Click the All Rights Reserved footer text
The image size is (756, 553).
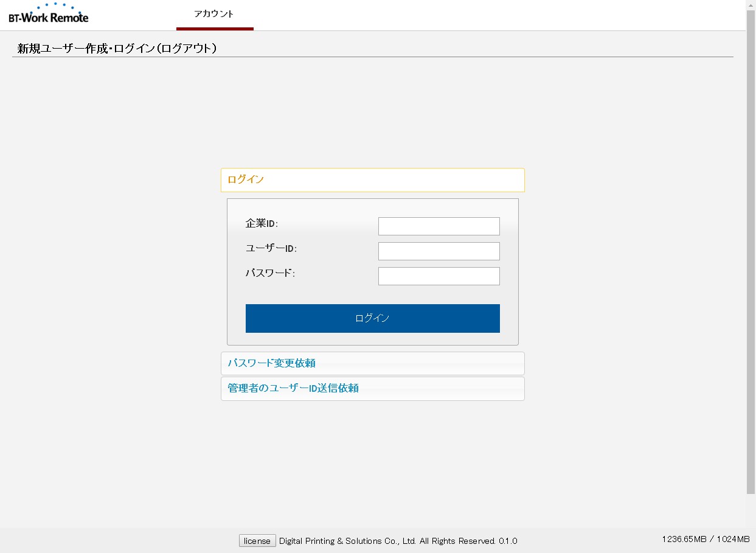click(x=457, y=541)
